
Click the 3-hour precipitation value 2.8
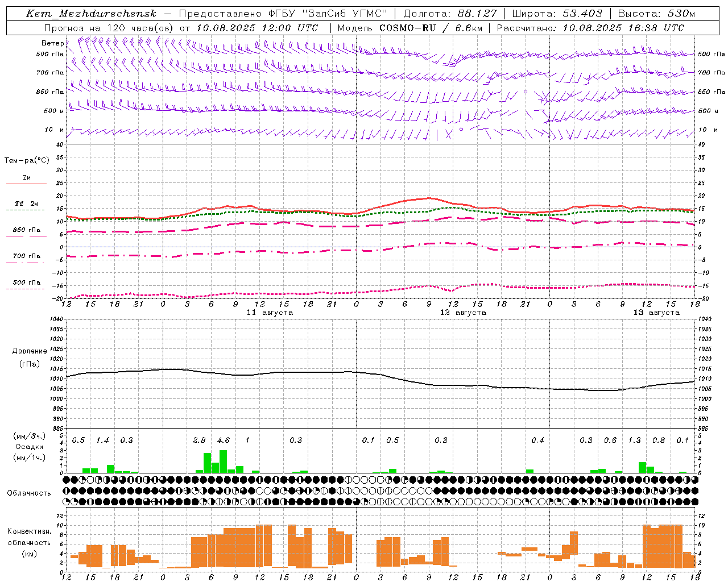pos(199,440)
